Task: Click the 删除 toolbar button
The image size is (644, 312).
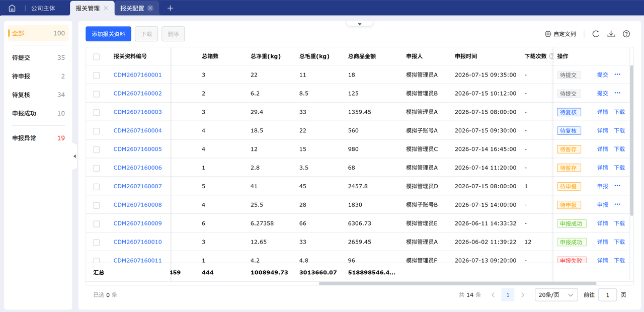Action: pyautogui.click(x=173, y=34)
